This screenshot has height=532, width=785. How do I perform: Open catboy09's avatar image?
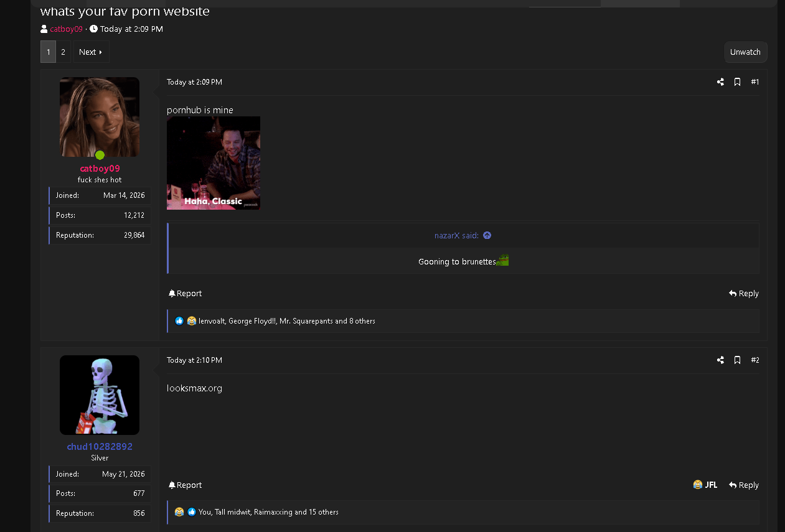(100, 117)
